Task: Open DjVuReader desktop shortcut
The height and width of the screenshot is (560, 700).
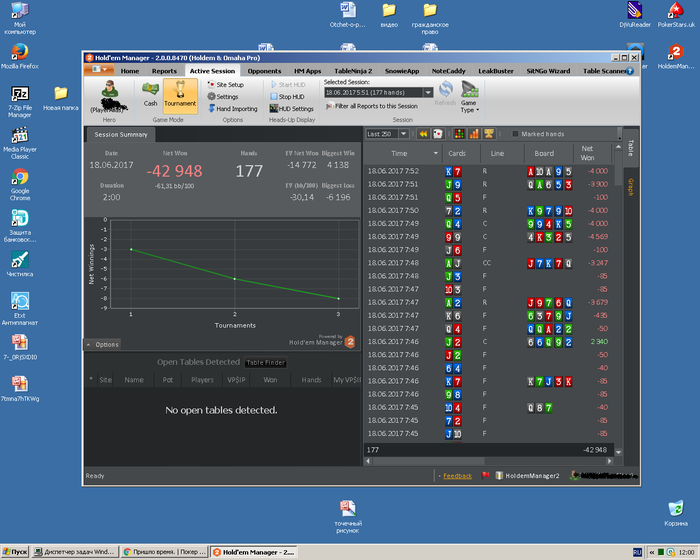Action: 635,15
